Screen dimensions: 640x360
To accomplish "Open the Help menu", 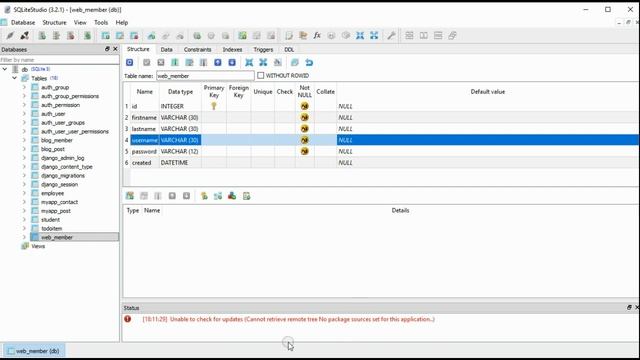I will pos(122,22).
